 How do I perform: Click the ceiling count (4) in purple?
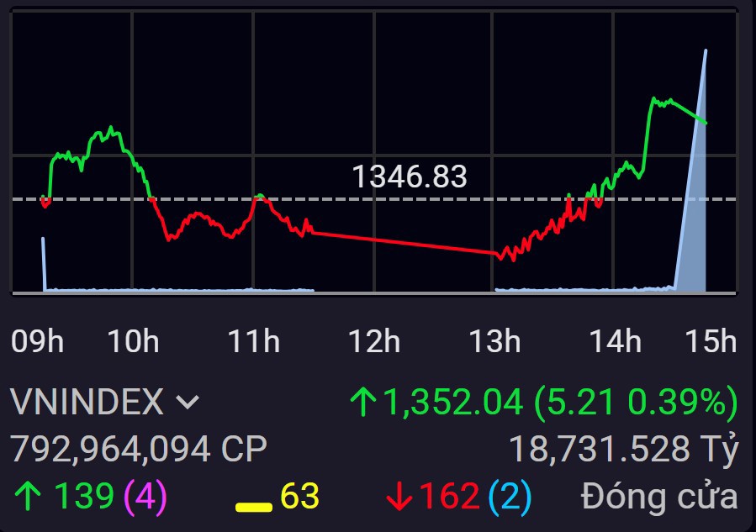[145, 497]
